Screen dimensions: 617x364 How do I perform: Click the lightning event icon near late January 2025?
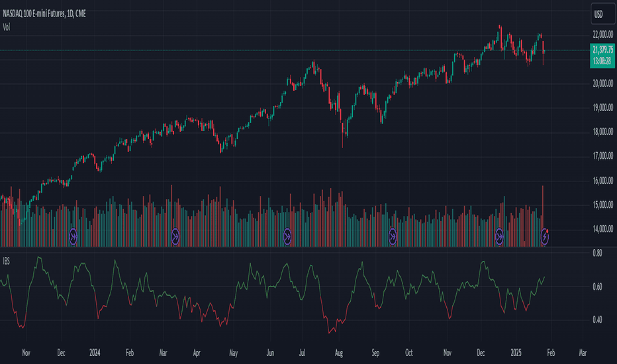[x=545, y=236]
